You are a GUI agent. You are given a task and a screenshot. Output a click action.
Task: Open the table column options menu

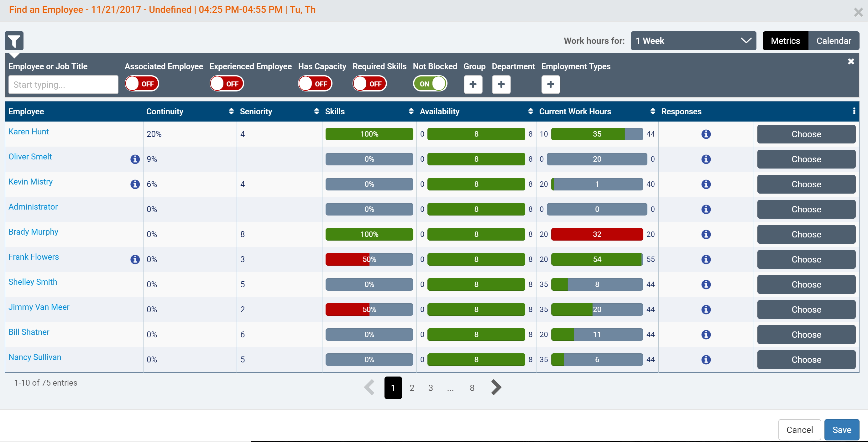pos(854,111)
